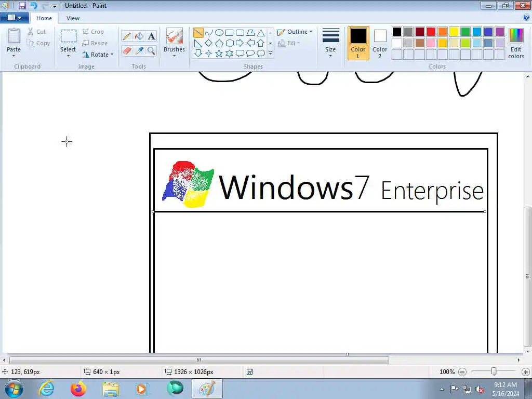Choose the Polygon shape
The width and height of the screenshot is (532, 399).
pos(250,33)
